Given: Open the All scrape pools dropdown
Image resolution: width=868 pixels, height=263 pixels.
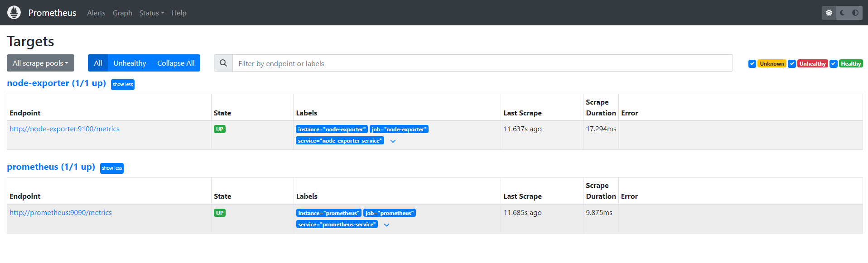Looking at the screenshot, I should 40,63.
